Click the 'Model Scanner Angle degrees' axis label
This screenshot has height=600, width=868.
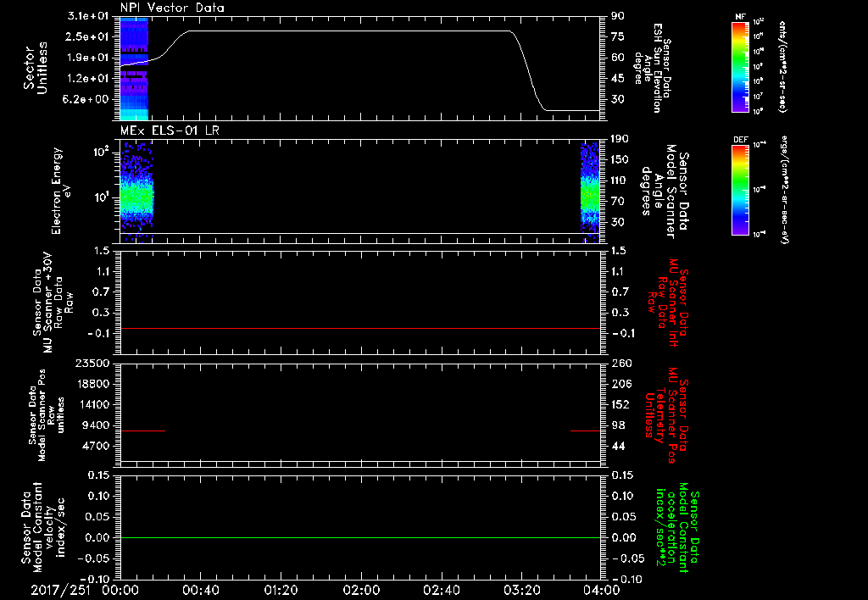[665, 192]
